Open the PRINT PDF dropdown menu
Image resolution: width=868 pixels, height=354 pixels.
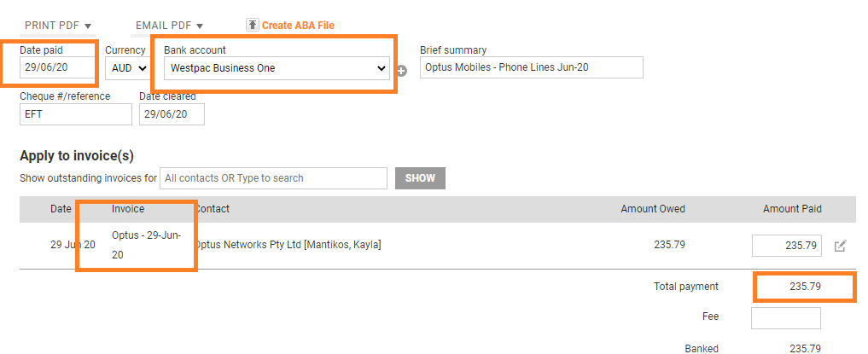click(58, 26)
